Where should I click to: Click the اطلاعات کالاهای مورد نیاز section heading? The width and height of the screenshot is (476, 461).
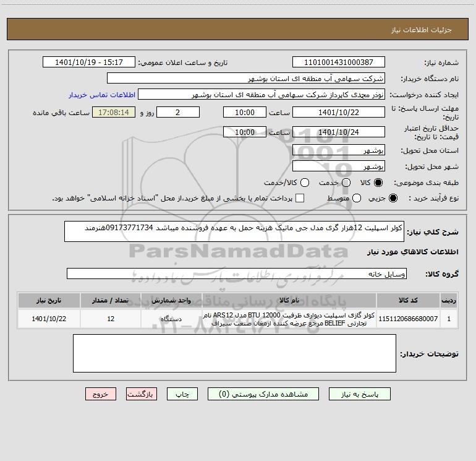(x=413, y=252)
